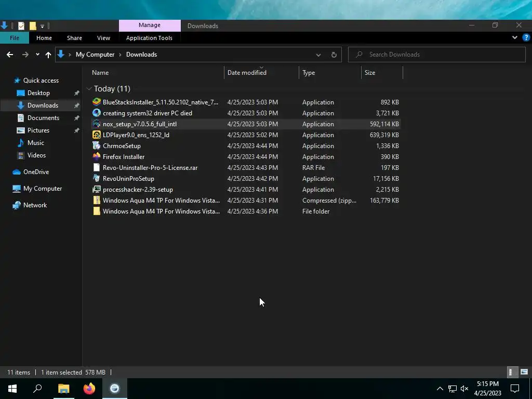Click the Windows Aqua file folder icon

click(x=97, y=211)
